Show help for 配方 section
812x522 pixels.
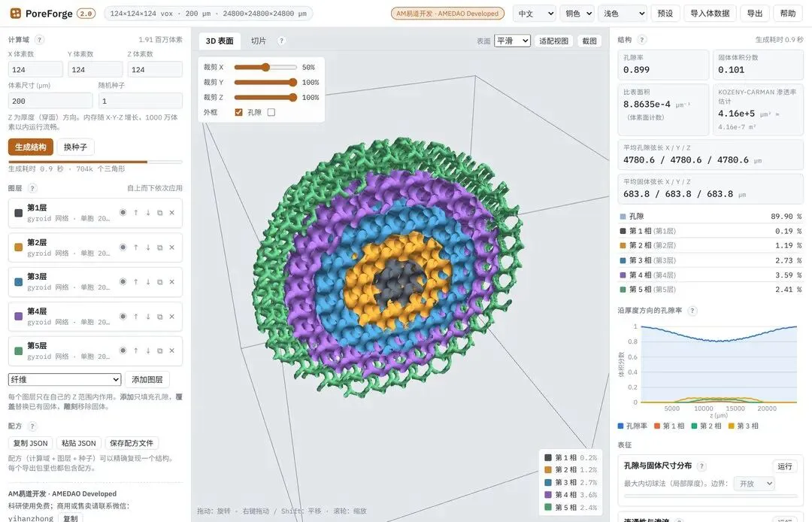(32, 426)
